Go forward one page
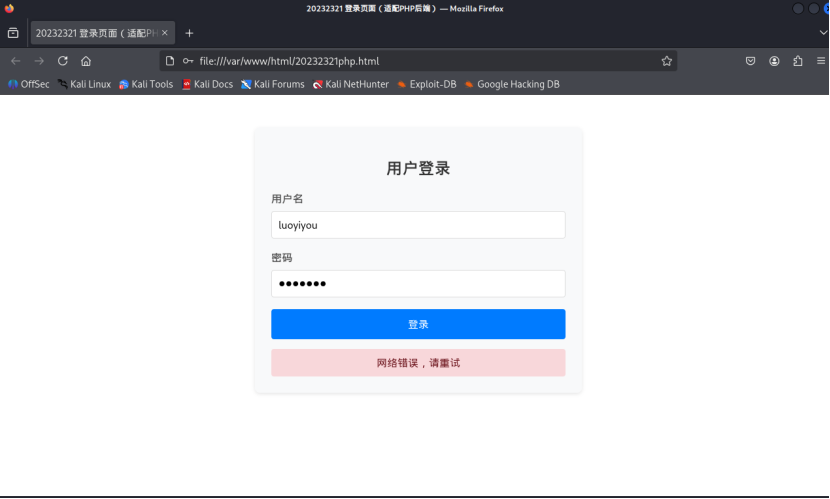Image resolution: width=830 pixels, height=499 pixels. click(39, 61)
